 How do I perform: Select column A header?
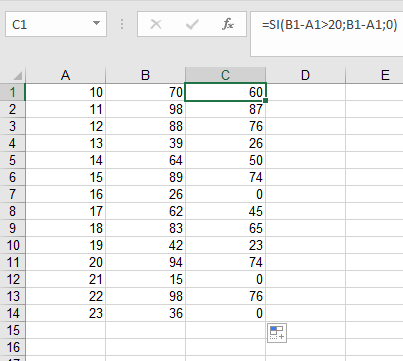tap(65, 75)
